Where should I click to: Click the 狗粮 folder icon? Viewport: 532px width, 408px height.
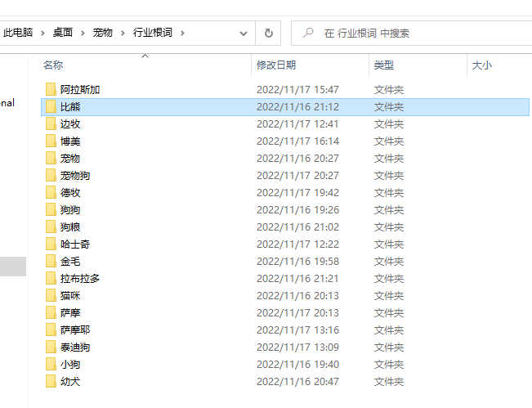[x=51, y=226]
